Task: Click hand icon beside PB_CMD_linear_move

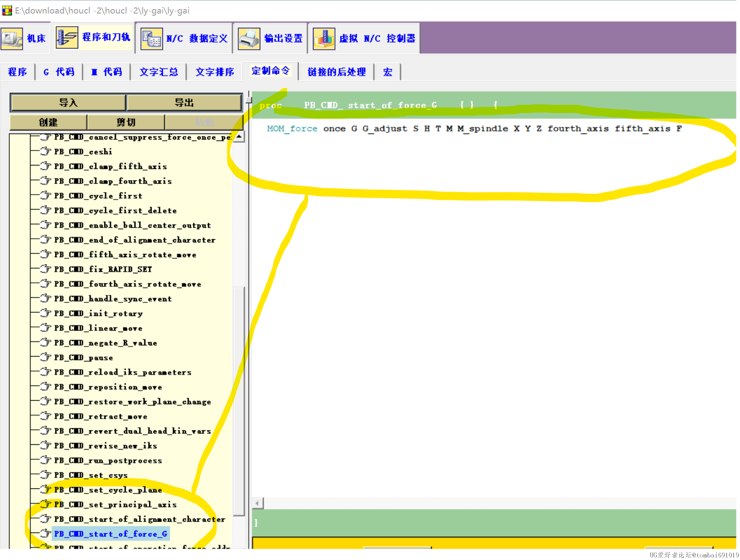Action: 45,328
